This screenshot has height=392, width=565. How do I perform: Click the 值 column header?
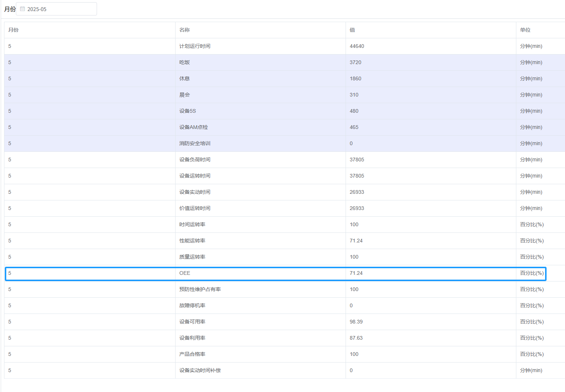(352, 30)
